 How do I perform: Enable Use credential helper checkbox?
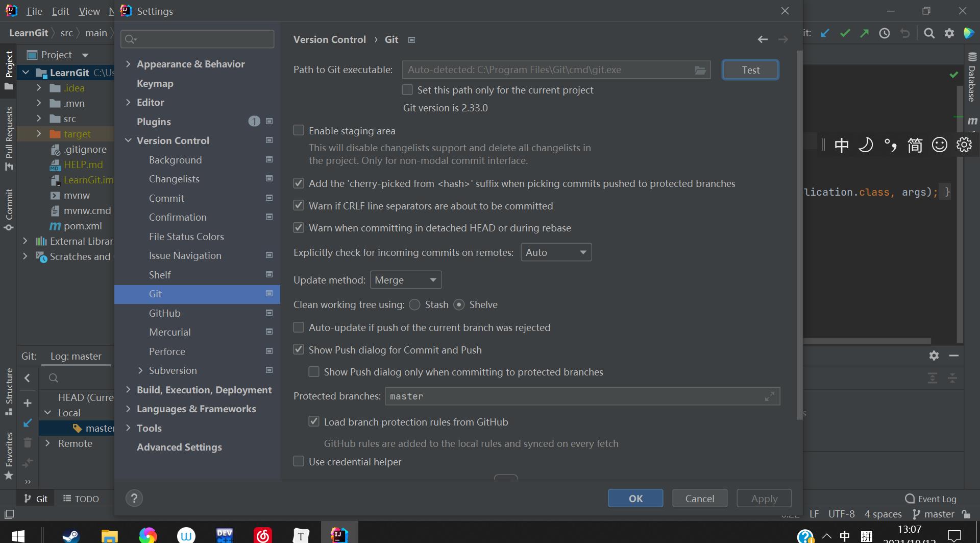[299, 461]
